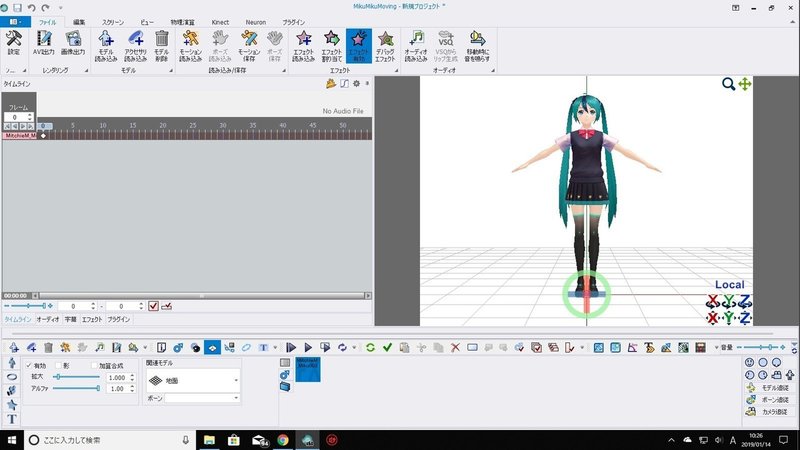Click AVI出力 export button
This screenshot has width=800, height=450.
tap(44, 42)
